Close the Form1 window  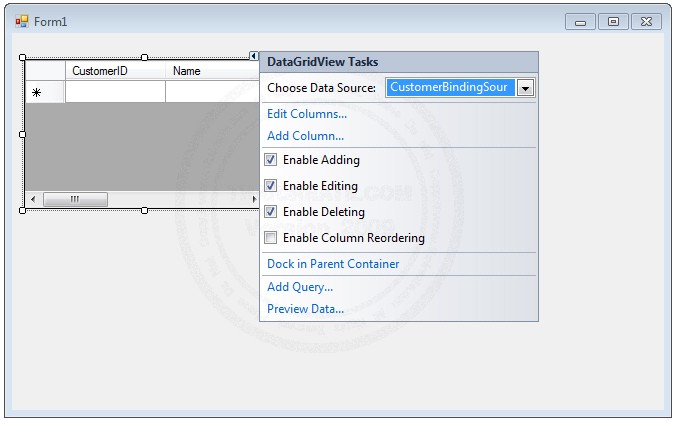[x=645, y=21]
